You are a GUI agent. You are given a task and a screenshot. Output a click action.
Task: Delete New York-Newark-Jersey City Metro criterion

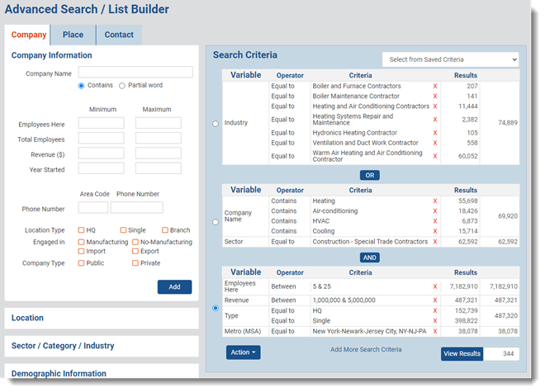(435, 331)
